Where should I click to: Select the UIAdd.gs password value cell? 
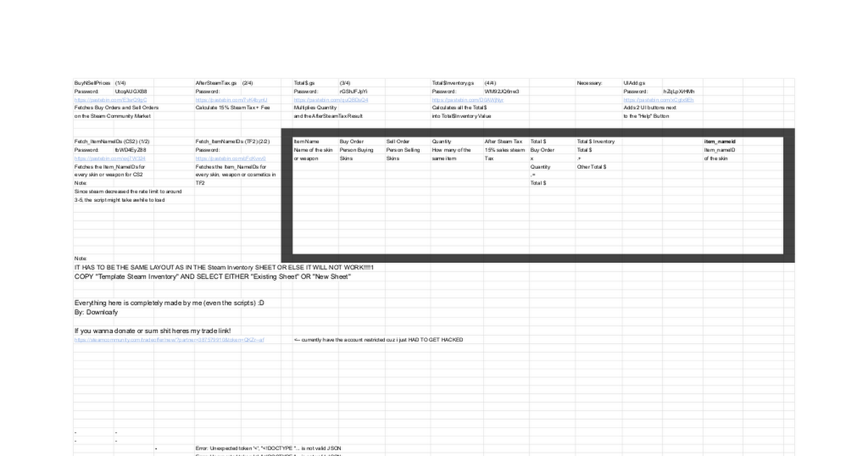click(678, 92)
